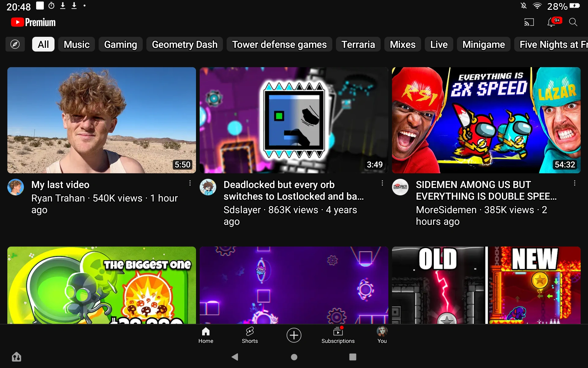Play the Sidemen 2X Speed thumbnail

tap(486, 120)
